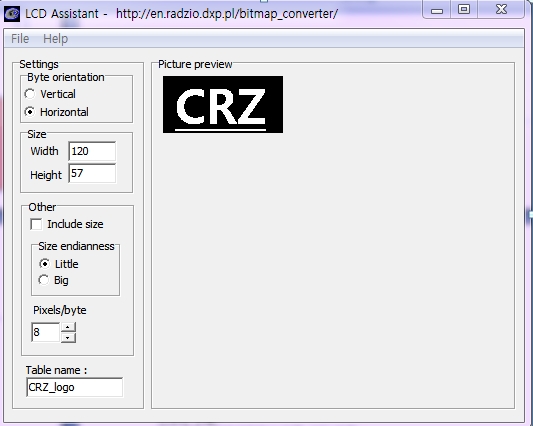Screen dimensions: 533x426
Task: Click the Horizontal label text
Action: (64, 112)
